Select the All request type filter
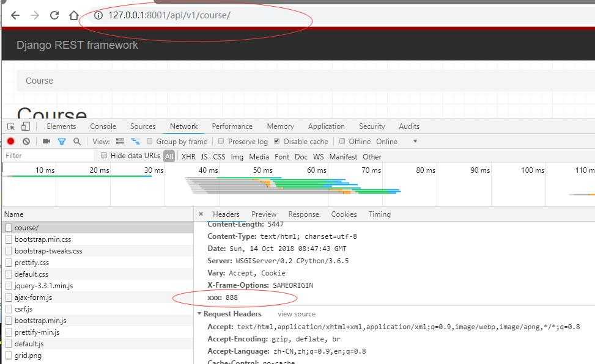The height and width of the screenshot is (364, 595). coord(169,156)
